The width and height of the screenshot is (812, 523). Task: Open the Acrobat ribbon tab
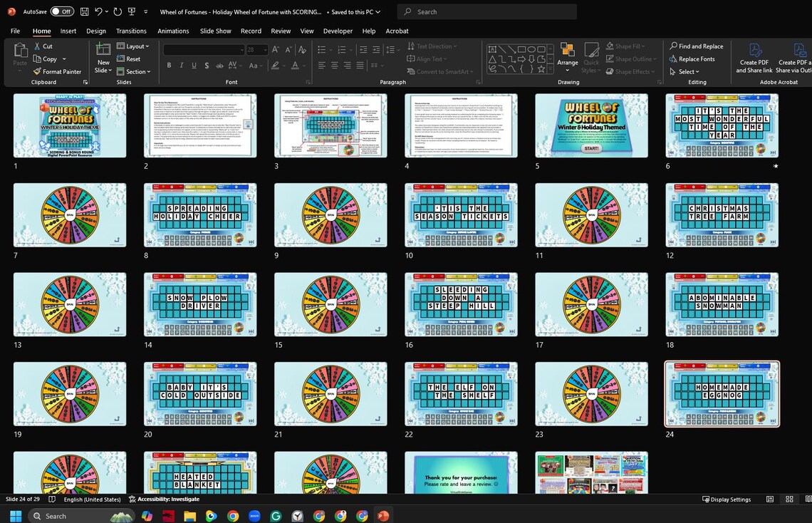tap(397, 31)
